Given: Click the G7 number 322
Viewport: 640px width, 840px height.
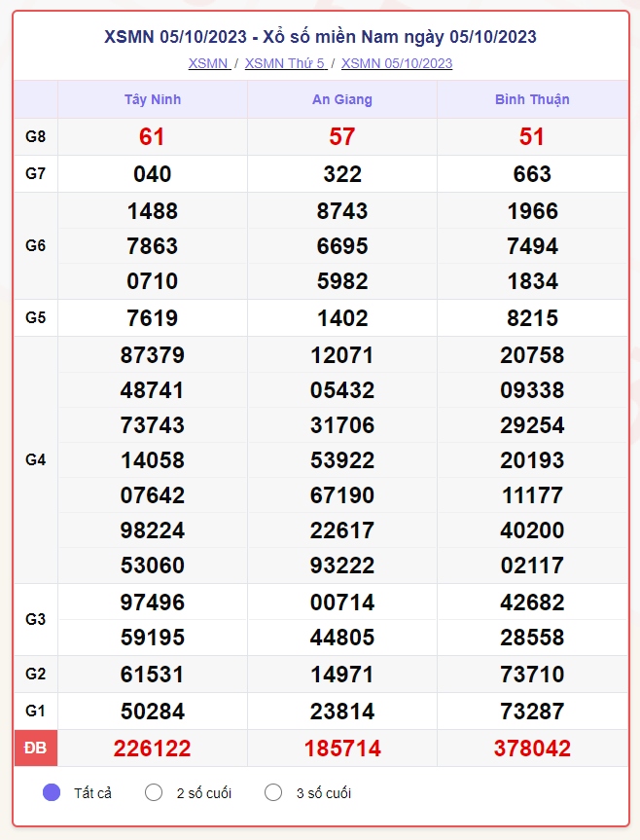Looking at the screenshot, I should [342, 174].
